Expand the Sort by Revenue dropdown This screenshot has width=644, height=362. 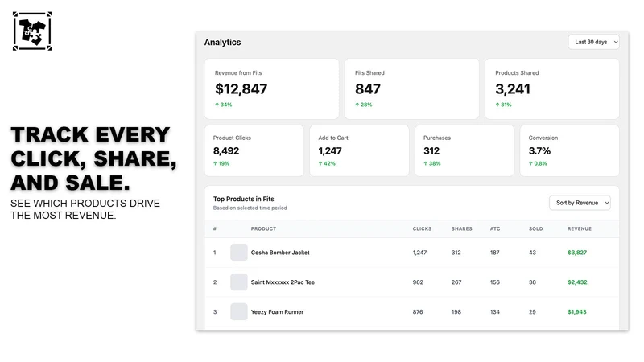(x=580, y=203)
